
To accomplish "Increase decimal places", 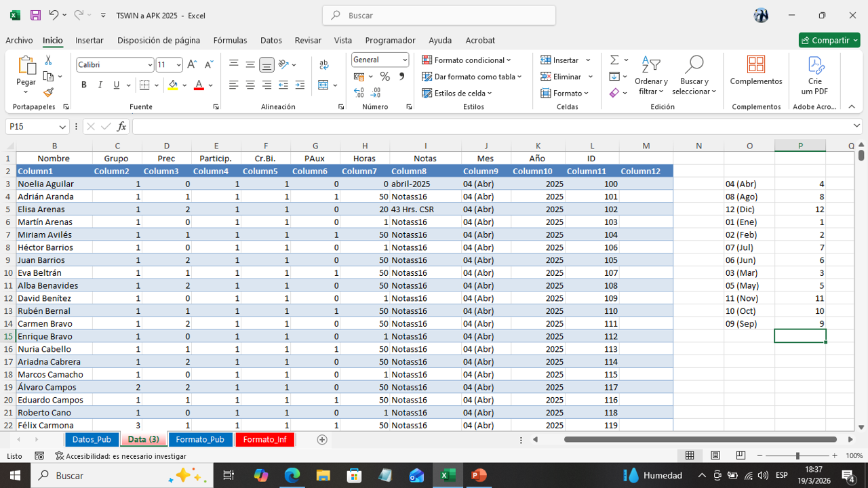I will click(x=359, y=93).
